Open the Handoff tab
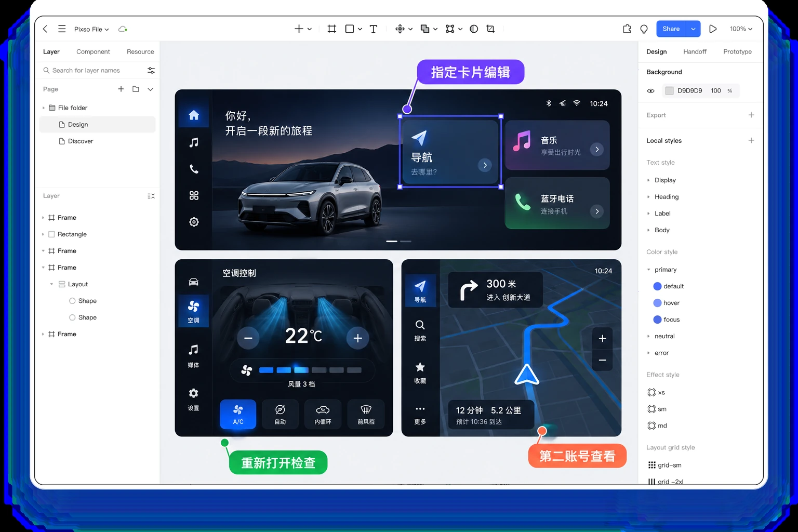 tap(695, 51)
